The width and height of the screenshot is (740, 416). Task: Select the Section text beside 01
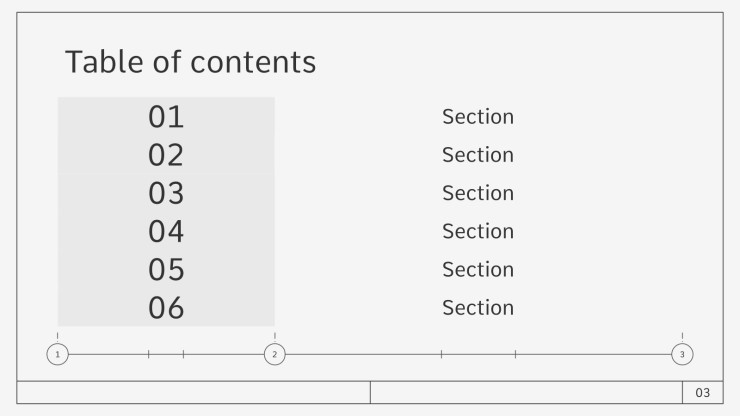[478, 117]
